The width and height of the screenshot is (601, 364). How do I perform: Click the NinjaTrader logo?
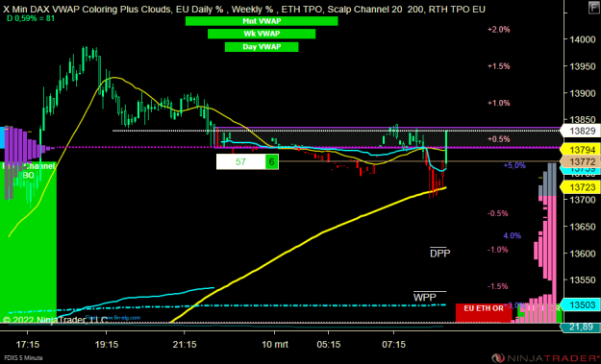546,358
